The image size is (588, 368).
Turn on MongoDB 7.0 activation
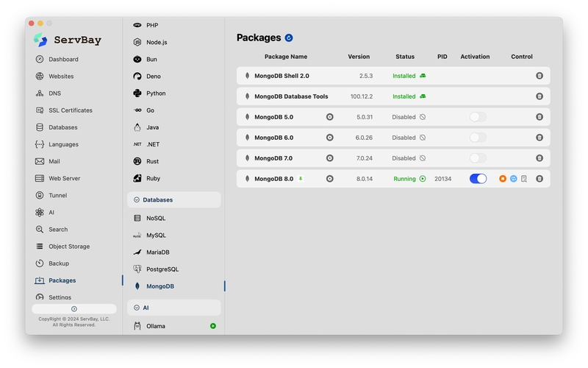click(478, 158)
